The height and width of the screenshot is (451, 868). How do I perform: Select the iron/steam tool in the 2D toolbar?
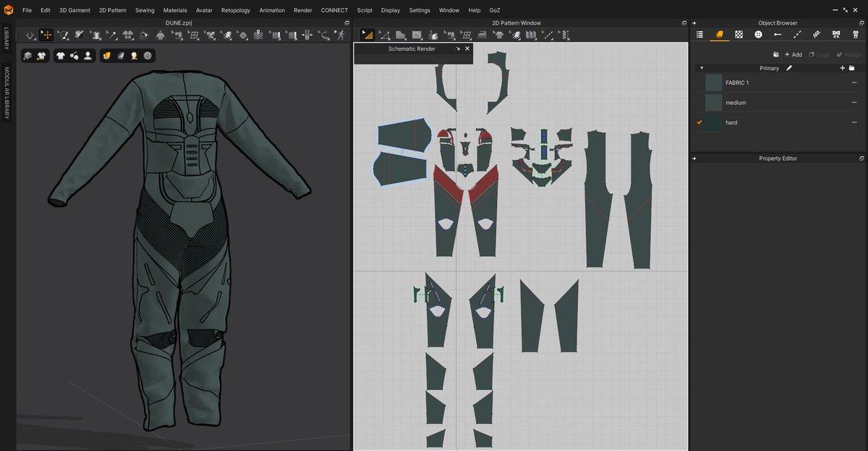[482, 34]
